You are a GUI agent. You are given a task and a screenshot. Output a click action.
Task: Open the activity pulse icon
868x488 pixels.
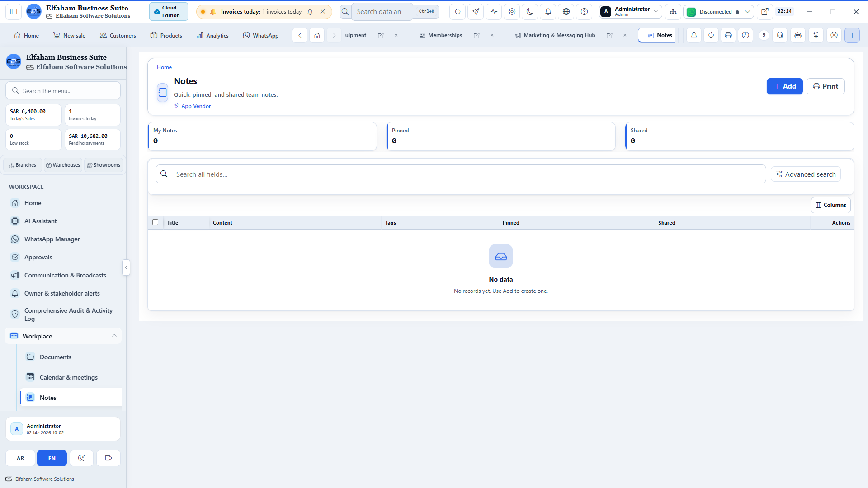[494, 12]
